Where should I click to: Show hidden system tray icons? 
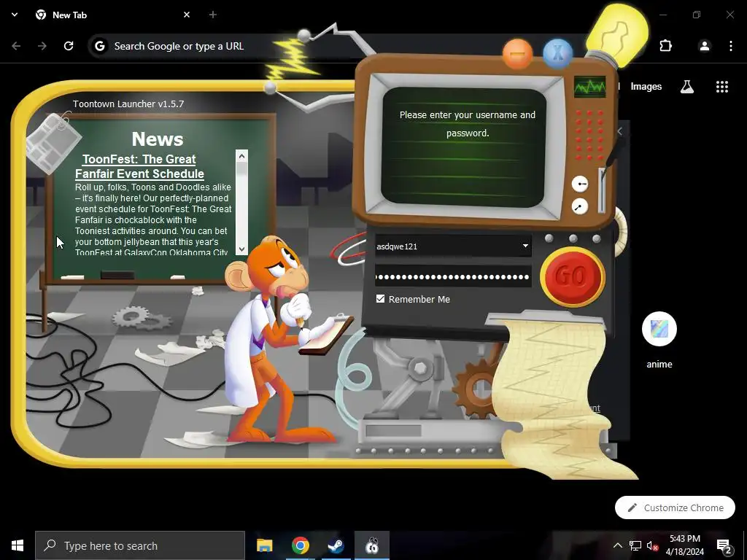617,545
